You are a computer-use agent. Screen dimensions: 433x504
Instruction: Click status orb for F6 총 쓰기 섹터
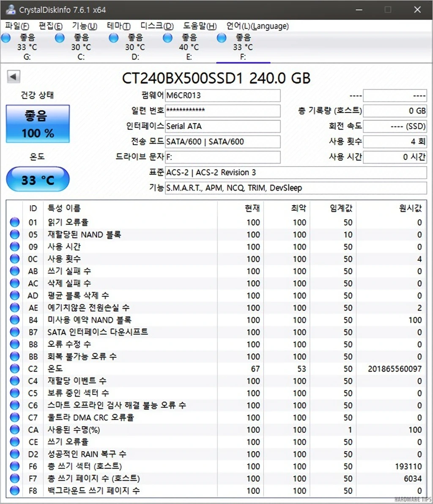coord(14,466)
